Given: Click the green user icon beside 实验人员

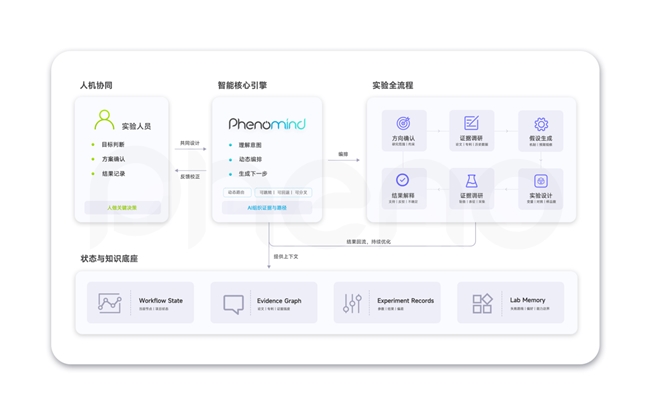Looking at the screenshot, I should (x=104, y=120).
